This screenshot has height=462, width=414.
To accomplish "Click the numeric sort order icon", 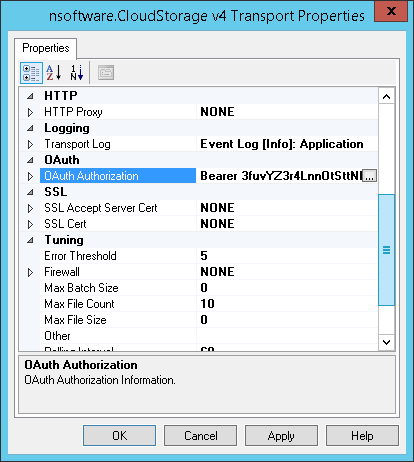I will (x=77, y=73).
